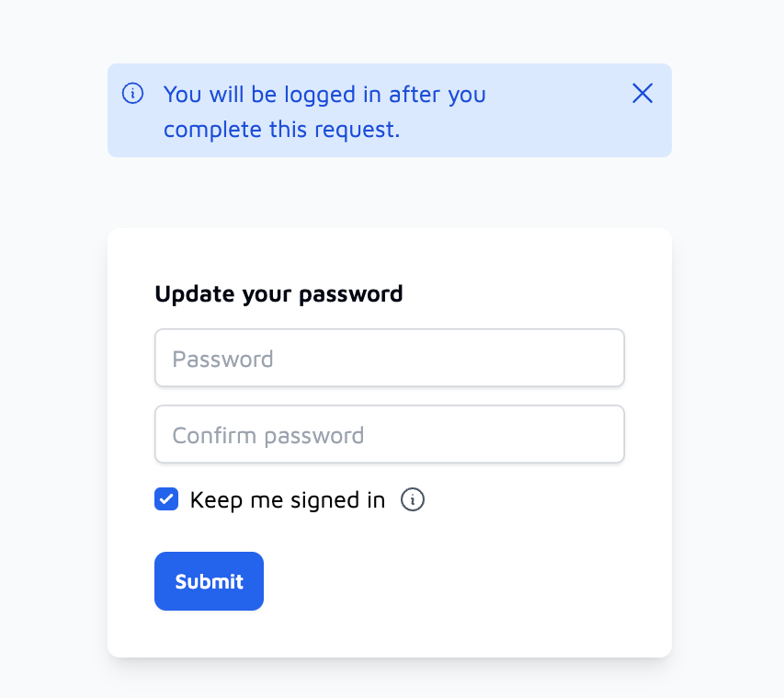This screenshot has width=784, height=698.
Task: Click the Update your password heading
Action: coord(278,294)
